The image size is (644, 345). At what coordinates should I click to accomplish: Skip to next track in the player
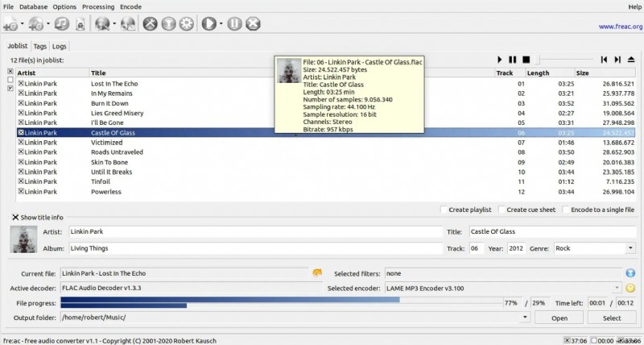tap(617, 60)
